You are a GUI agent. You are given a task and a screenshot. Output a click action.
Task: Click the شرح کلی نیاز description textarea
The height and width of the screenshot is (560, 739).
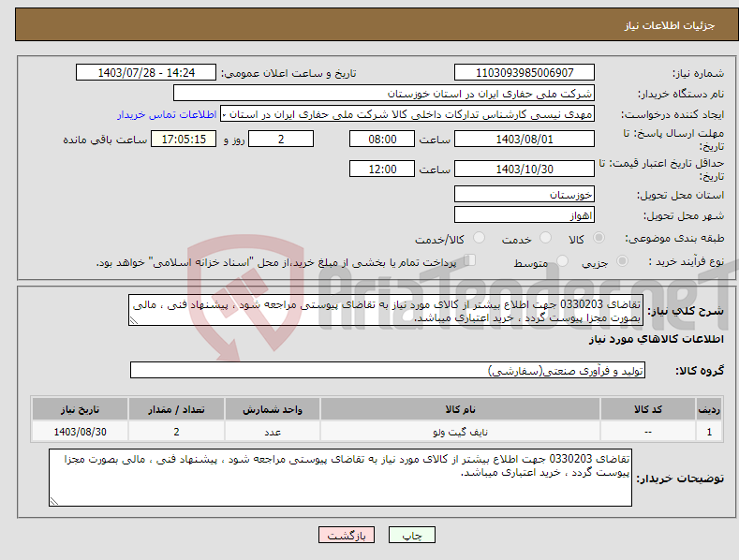tap(386, 310)
